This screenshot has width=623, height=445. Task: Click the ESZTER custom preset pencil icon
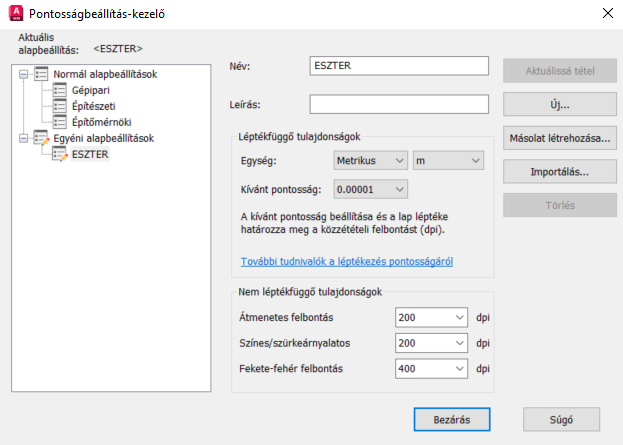(60, 154)
